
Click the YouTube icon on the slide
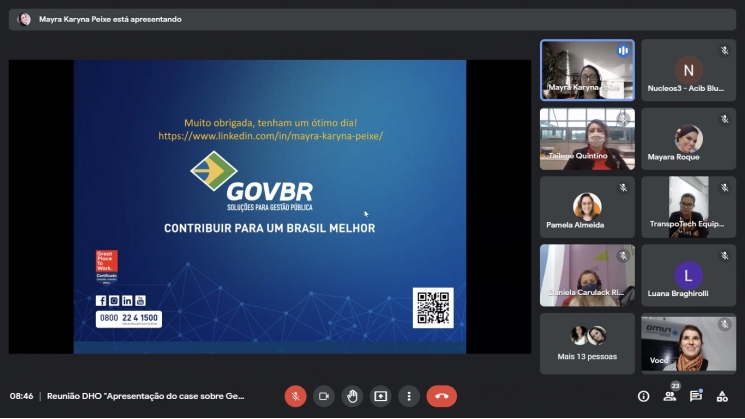click(x=140, y=301)
